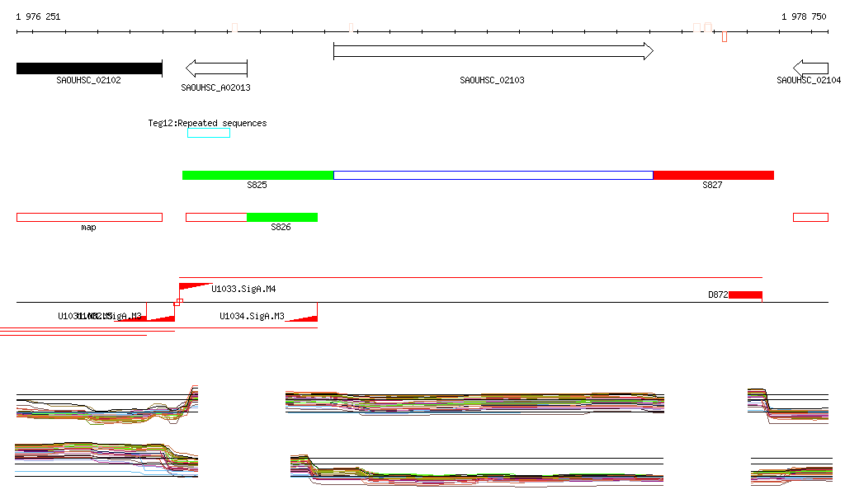
Task: Click the red S827 segment
Action: click(x=714, y=175)
